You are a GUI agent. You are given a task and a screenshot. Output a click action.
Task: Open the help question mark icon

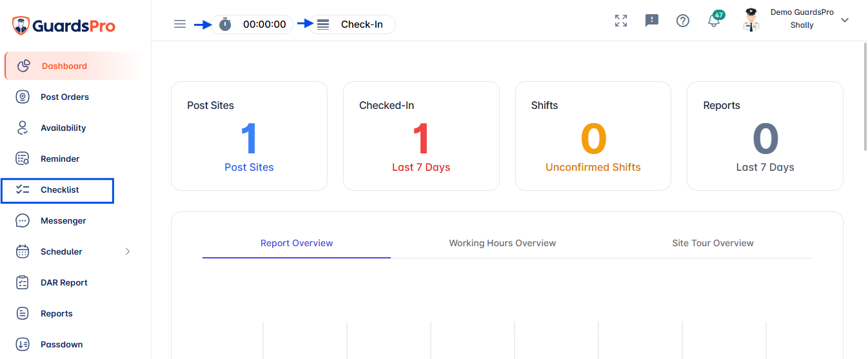click(x=683, y=21)
